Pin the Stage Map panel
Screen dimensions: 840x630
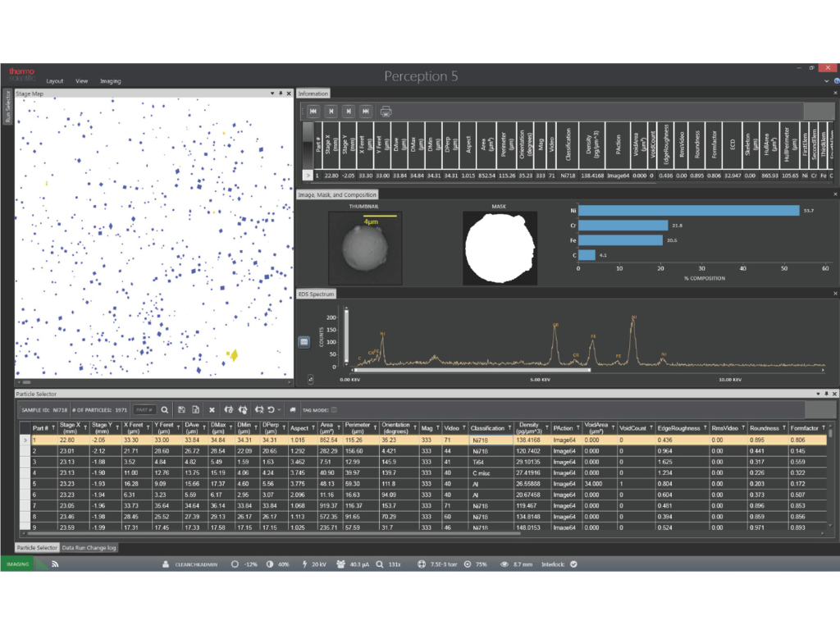pyautogui.click(x=281, y=94)
